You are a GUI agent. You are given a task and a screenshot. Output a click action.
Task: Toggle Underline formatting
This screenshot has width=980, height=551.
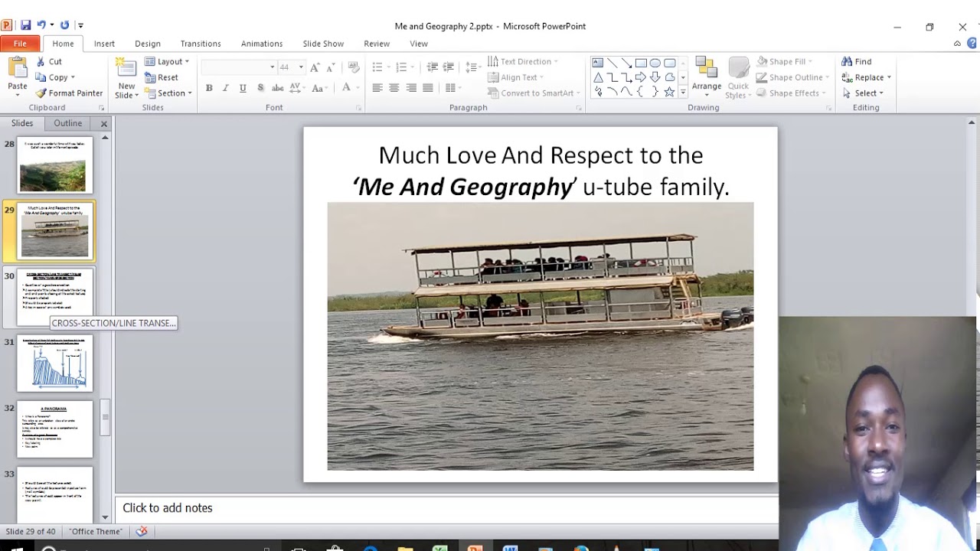tap(243, 88)
